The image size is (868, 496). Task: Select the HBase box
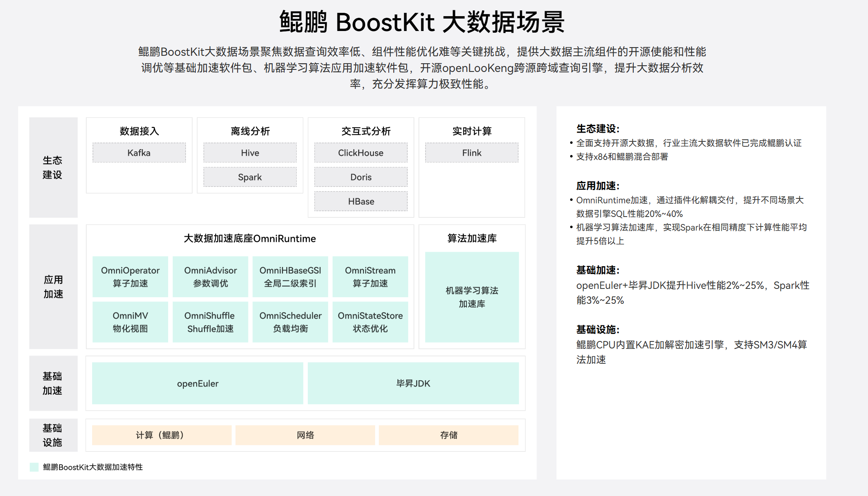coord(360,201)
